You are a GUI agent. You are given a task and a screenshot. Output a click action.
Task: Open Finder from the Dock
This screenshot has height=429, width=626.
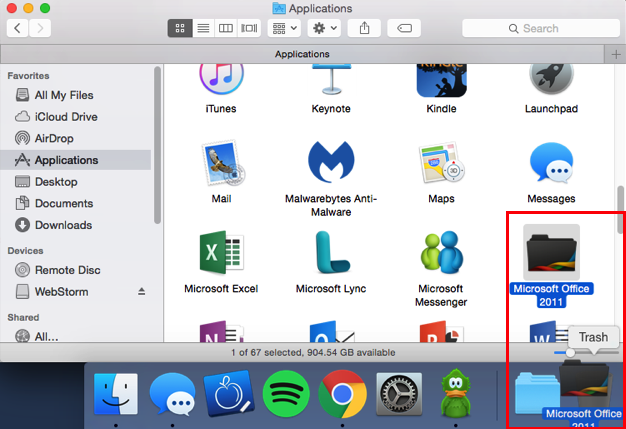pyautogui.click(x=116, y=394)
